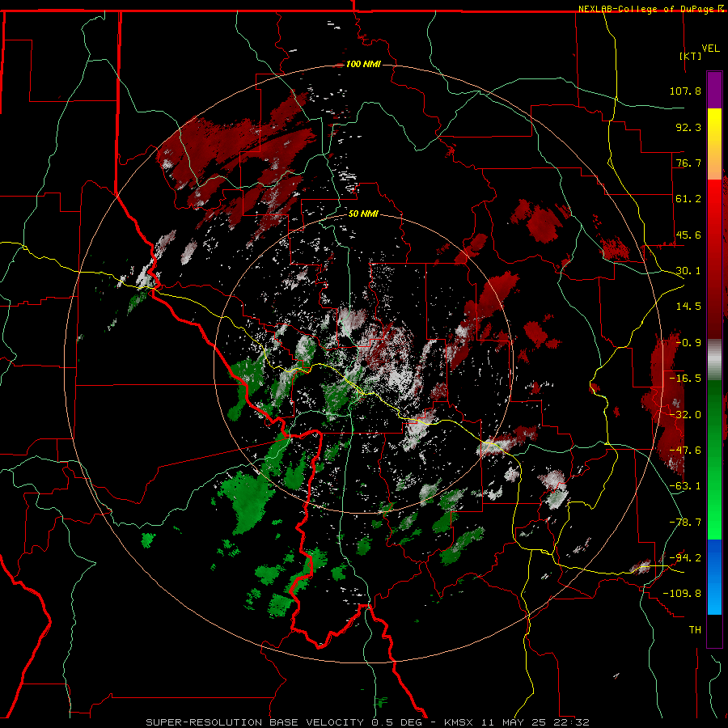The image size is (728, 728).
Task: Select the 76.7 velocity scale value
Action: (688, 163)
